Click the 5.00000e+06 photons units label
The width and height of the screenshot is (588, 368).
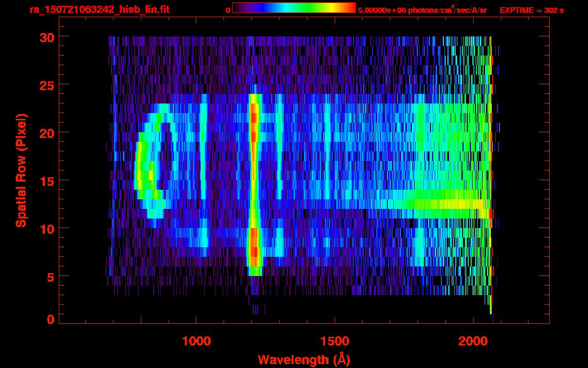pos(422,10)
